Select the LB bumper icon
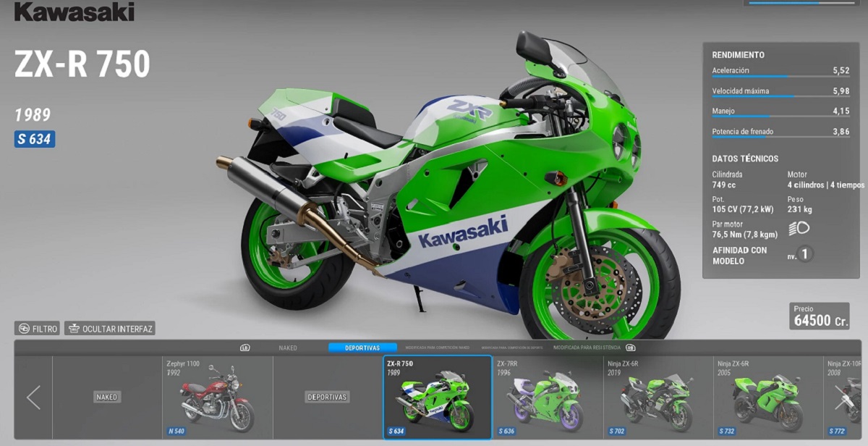Screen dimensions: 868x446 pyautogui.click(x=245, y=348)
